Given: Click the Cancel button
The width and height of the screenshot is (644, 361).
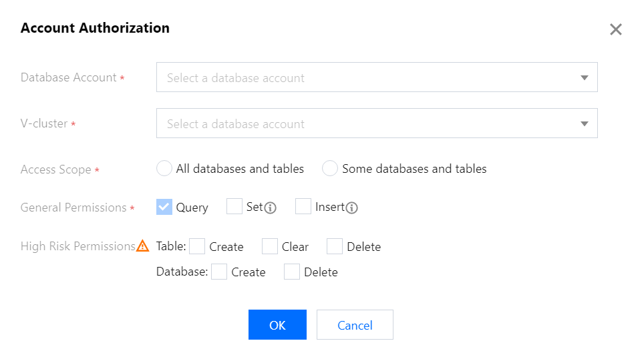Looking at the screenshot, I should [355, 325].
